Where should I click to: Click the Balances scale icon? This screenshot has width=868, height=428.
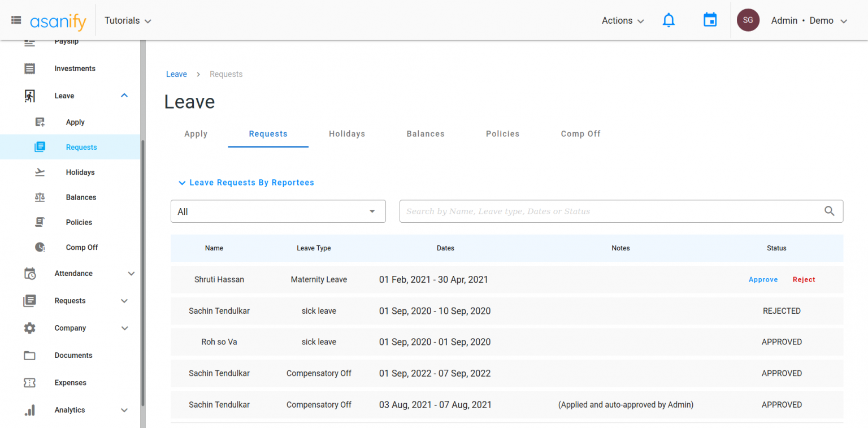pos(40,197)
